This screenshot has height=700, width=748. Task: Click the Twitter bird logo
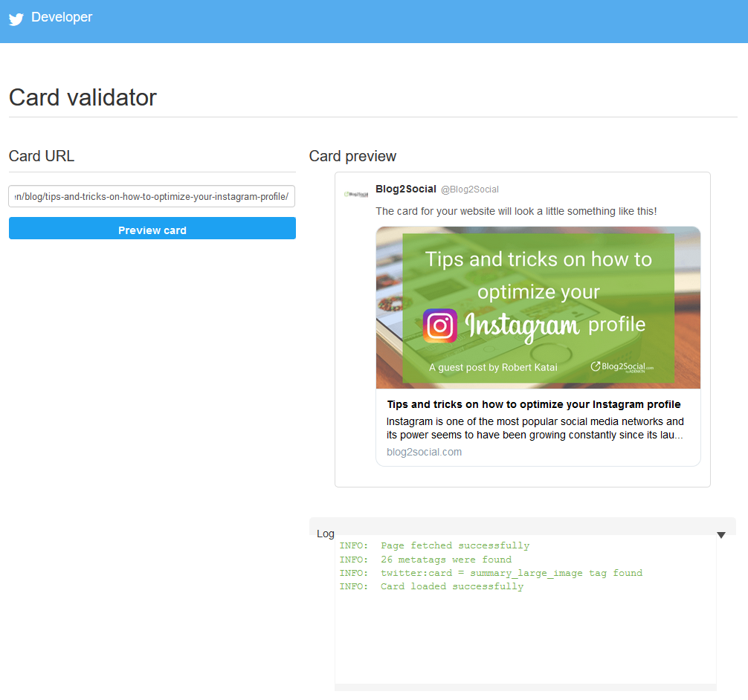[x=16, y=19]
